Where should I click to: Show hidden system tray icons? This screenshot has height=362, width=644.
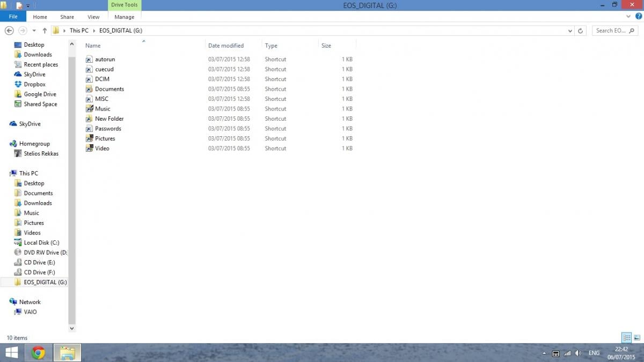(545, 354)
